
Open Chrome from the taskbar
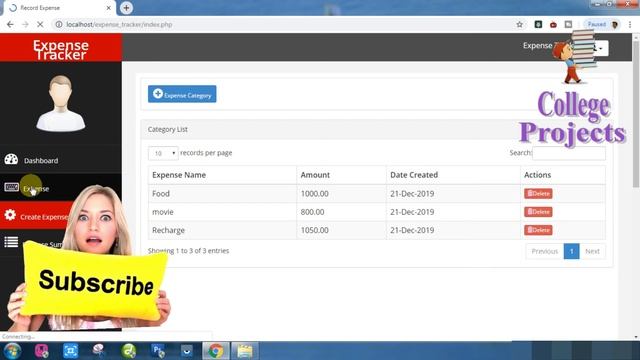click(216, 351)
